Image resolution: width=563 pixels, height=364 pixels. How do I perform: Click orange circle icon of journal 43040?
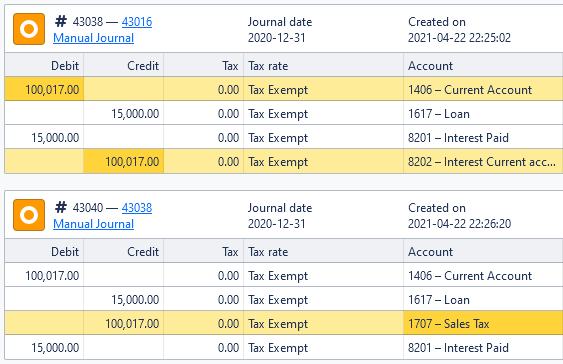(29, 215)
